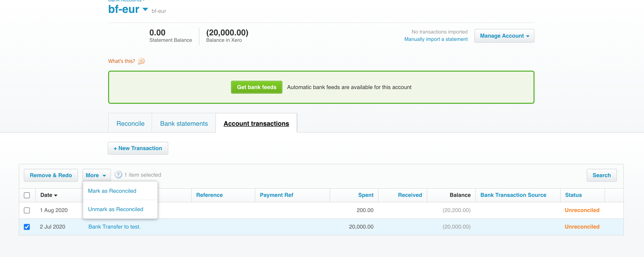
Task: Click the Get bank feeds button
Action: (256, 87)
